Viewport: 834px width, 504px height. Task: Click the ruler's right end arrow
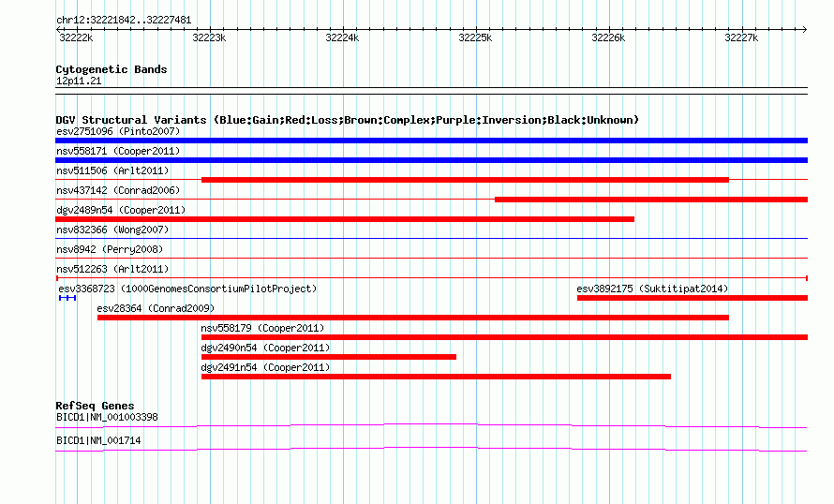point(805,30)
